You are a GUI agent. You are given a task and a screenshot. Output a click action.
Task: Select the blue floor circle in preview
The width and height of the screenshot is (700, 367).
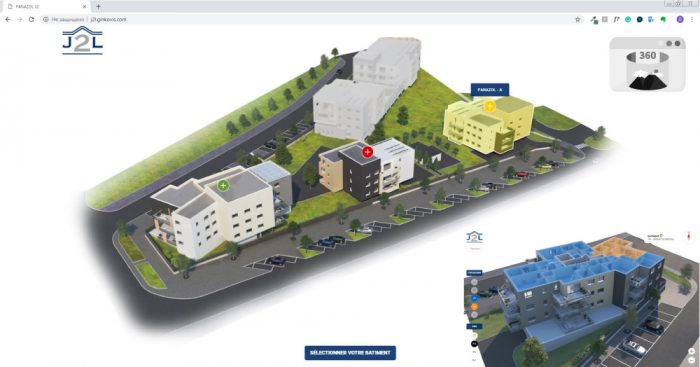coord(474,298)
